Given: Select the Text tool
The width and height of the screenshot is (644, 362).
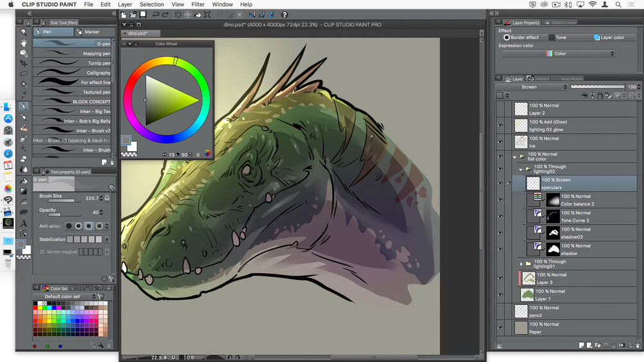Looking at the screenshot, I should pos(24,223).
